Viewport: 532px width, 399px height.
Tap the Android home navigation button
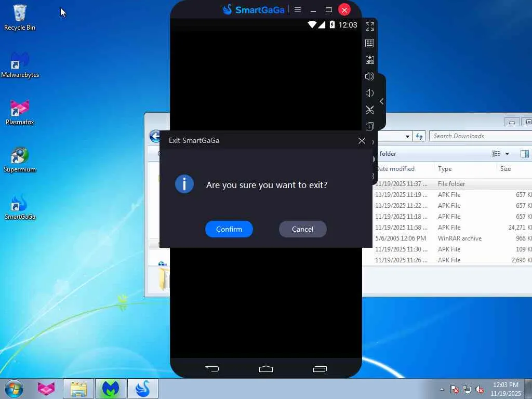(266, 369)
